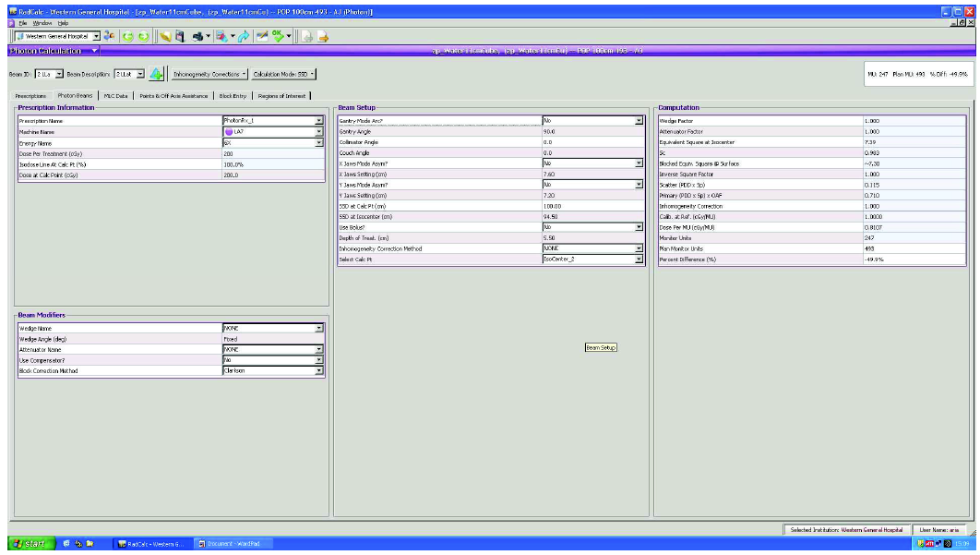Click the Percent Difference (%) value

(914, 259)
